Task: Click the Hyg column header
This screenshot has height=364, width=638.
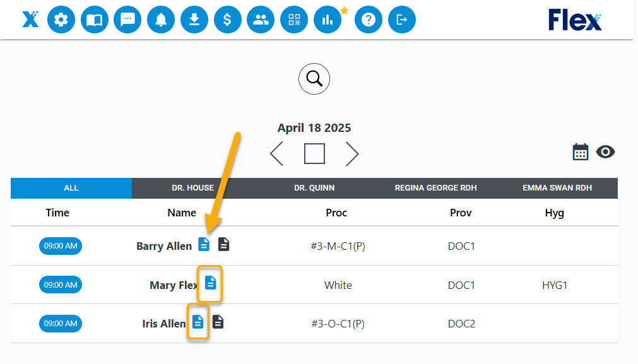Action: click(554, 213)
